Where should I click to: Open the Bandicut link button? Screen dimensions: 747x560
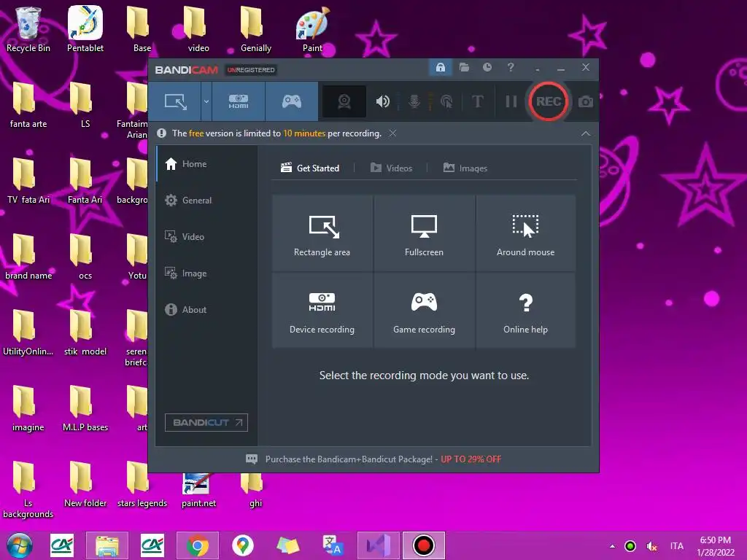tap(206, 422)
